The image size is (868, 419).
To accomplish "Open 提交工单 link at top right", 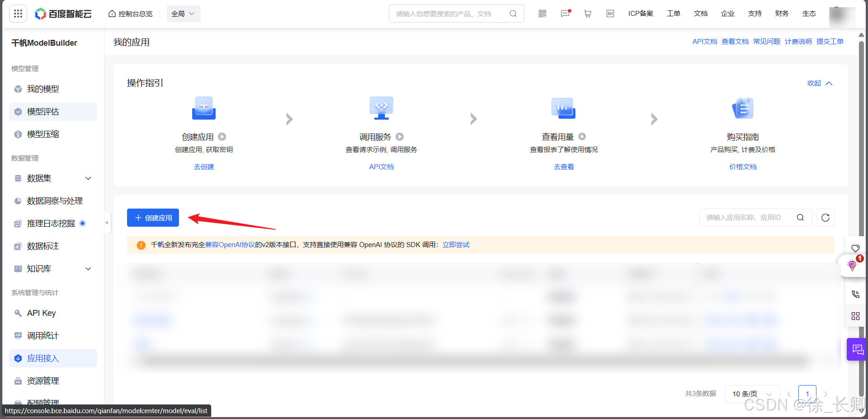I will point(830,42).
